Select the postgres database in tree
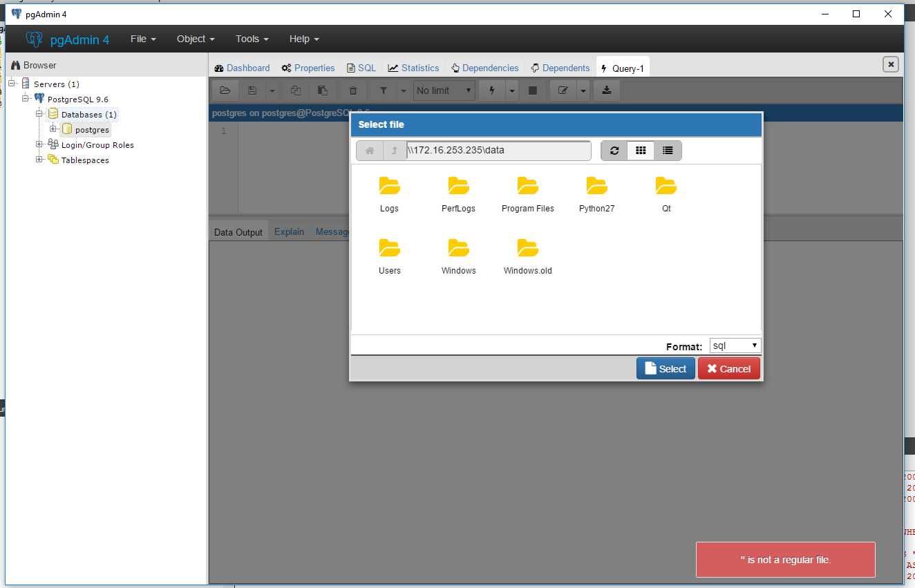Viewport: 915px width, 588px height. pos(91,130)
